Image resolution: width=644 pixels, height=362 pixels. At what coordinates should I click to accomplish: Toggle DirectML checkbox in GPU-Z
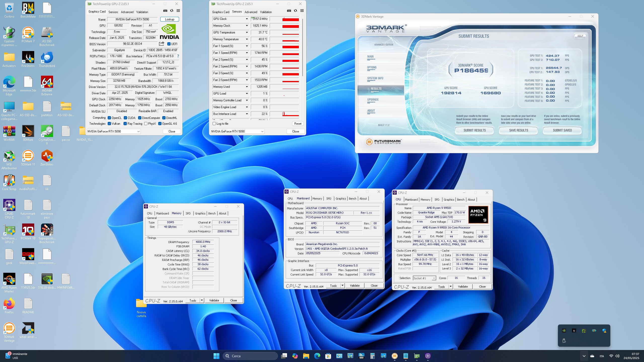point(164,118)
